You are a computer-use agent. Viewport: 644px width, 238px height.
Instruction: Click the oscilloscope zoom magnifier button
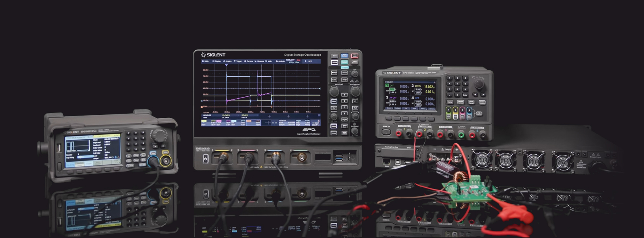click(x=355, y=101)
